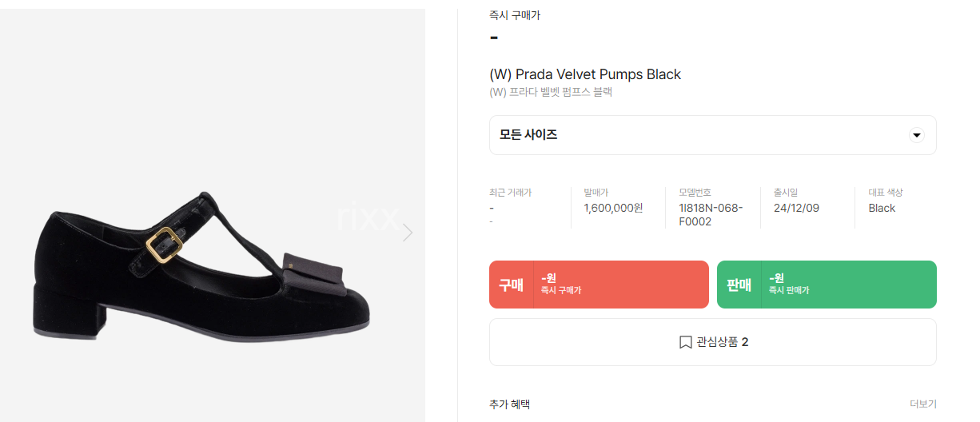This screenshot has height=422, width=980.
Task: Click 즉시 구매가 text inside buy button
Action: 561,290
